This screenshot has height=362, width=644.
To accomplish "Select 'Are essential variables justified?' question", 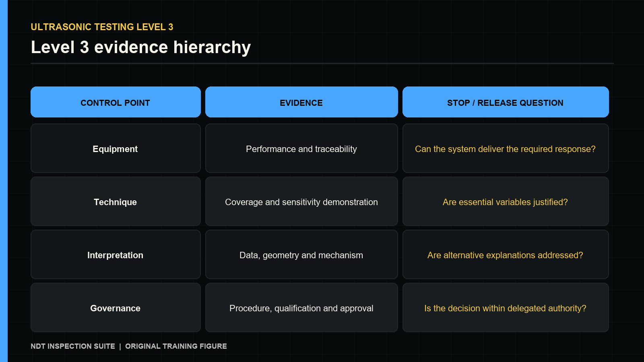I will pyautogui.click(x=506, y=202).
